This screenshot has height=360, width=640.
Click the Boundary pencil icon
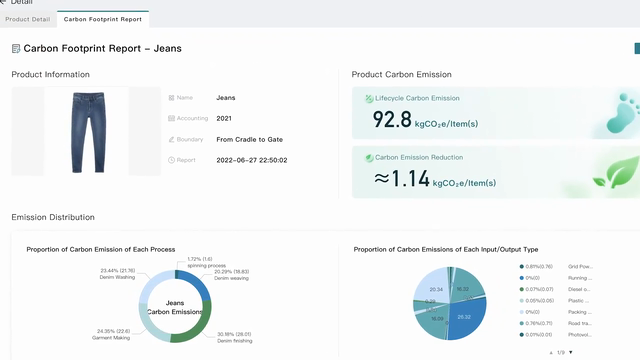click(171, 140)
